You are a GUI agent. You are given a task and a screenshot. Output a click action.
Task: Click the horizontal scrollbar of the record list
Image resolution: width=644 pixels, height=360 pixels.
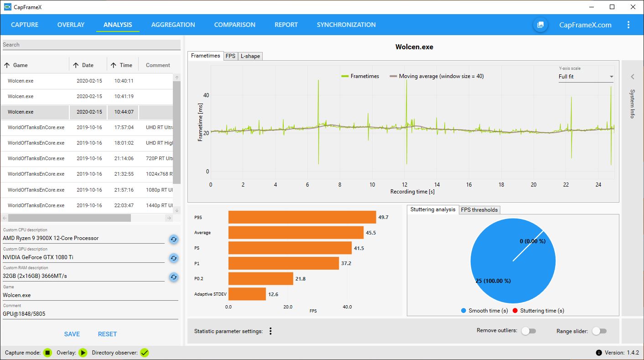69,218
